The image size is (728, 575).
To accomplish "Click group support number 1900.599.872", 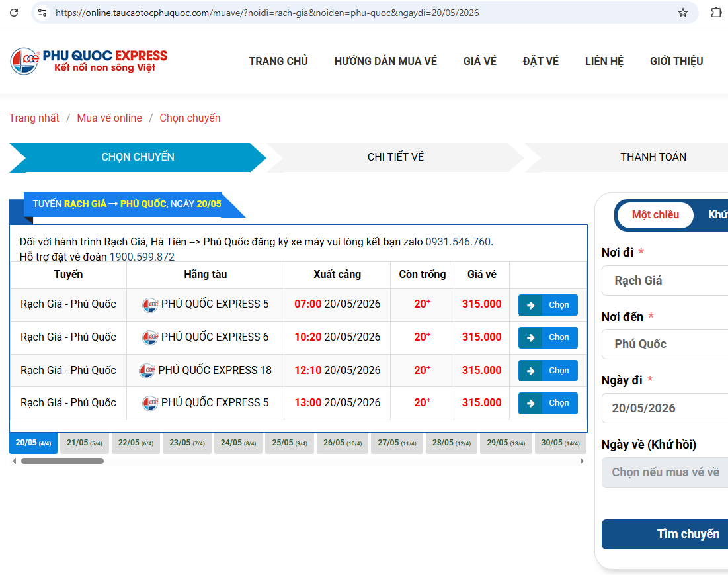I will [x=142, y=257].
